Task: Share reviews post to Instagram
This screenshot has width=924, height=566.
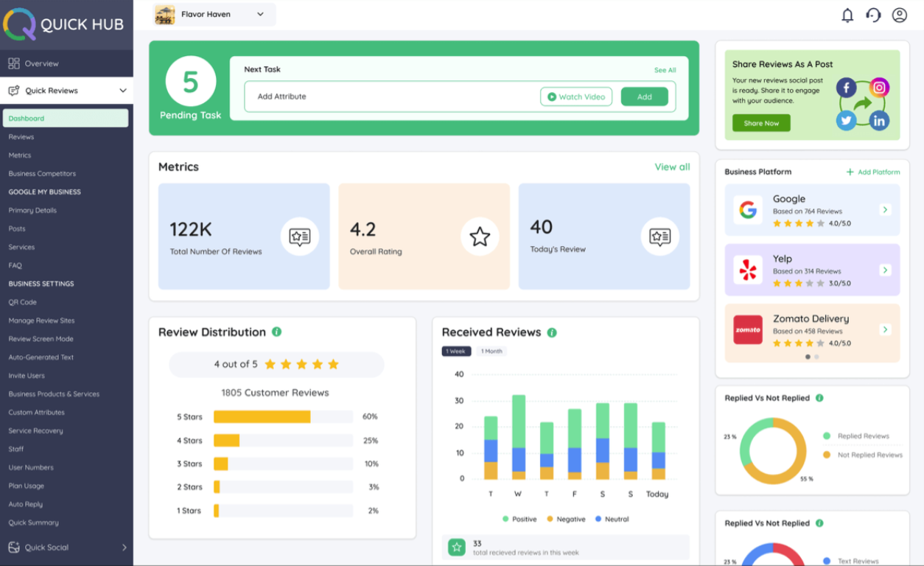Action: (x=879, y=86)
